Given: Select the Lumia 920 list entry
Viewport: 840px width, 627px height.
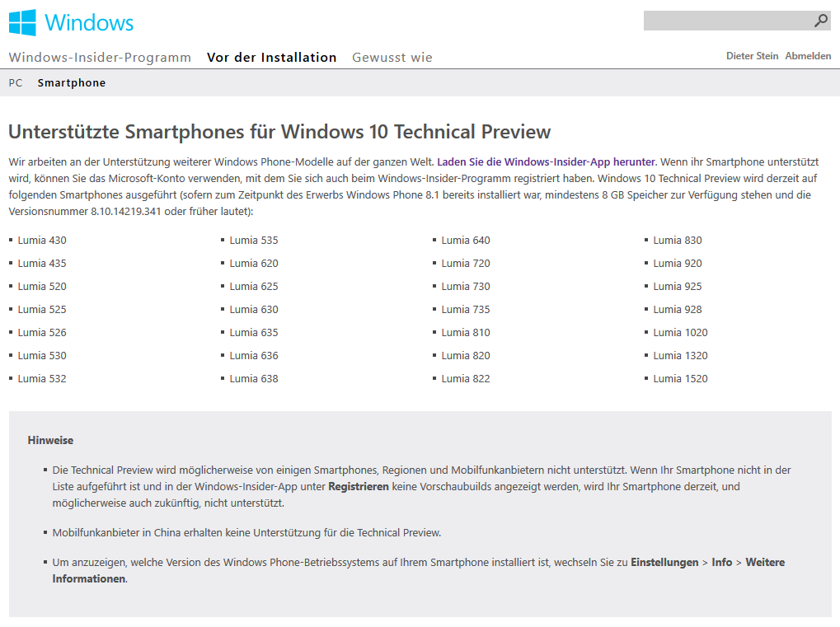Looking at the screenshot, I should pos(677,264).
